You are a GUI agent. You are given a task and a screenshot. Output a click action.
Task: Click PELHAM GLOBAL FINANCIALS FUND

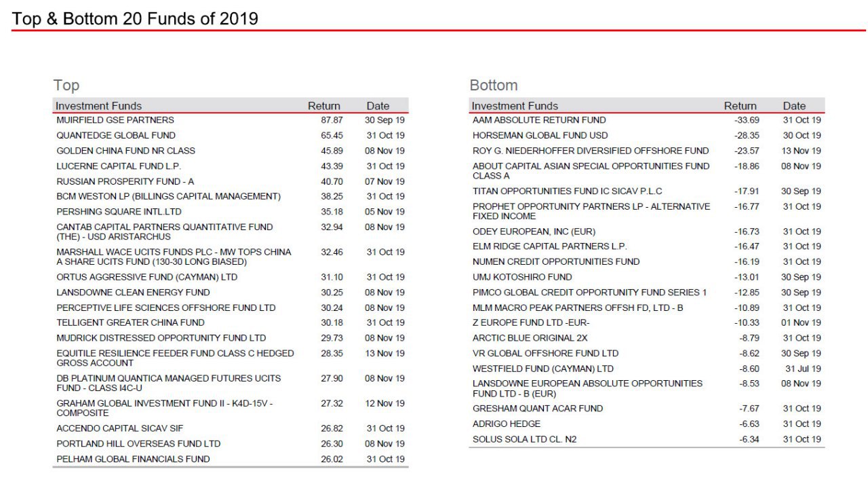(x=133, y=459)
